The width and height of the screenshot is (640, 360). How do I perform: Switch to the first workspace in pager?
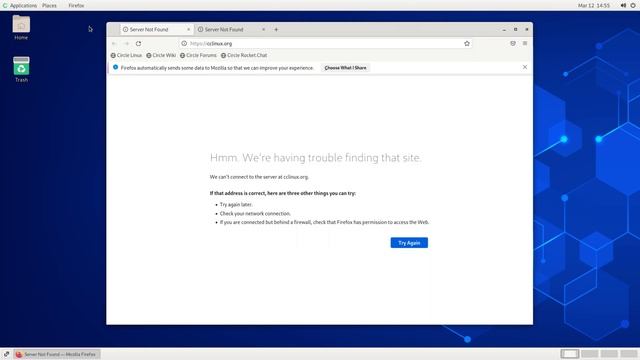[569, 354]
